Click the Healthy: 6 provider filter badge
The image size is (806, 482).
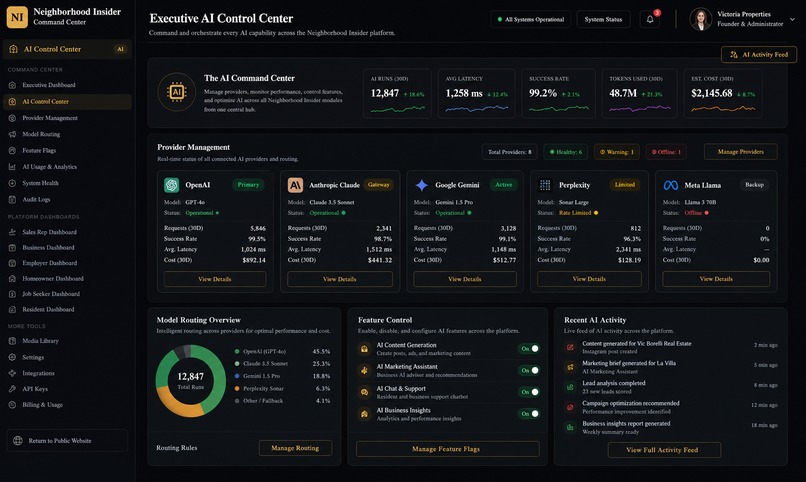pos(565,152)
